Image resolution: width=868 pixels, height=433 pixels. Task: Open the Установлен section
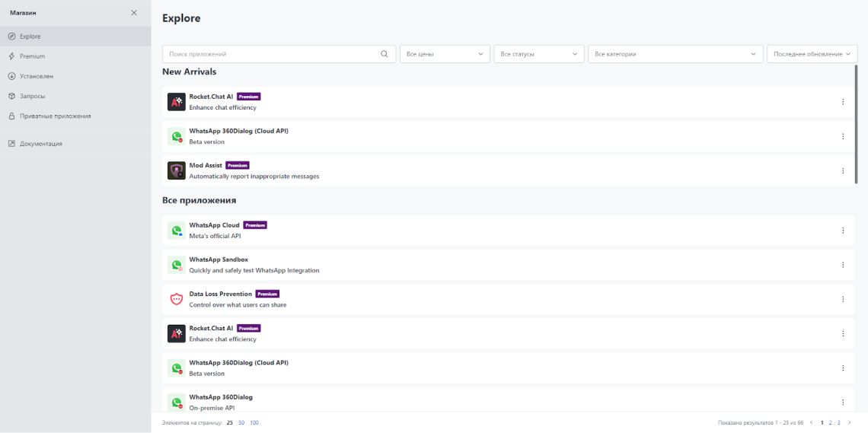pyautogui.click(x=75, y=76)
